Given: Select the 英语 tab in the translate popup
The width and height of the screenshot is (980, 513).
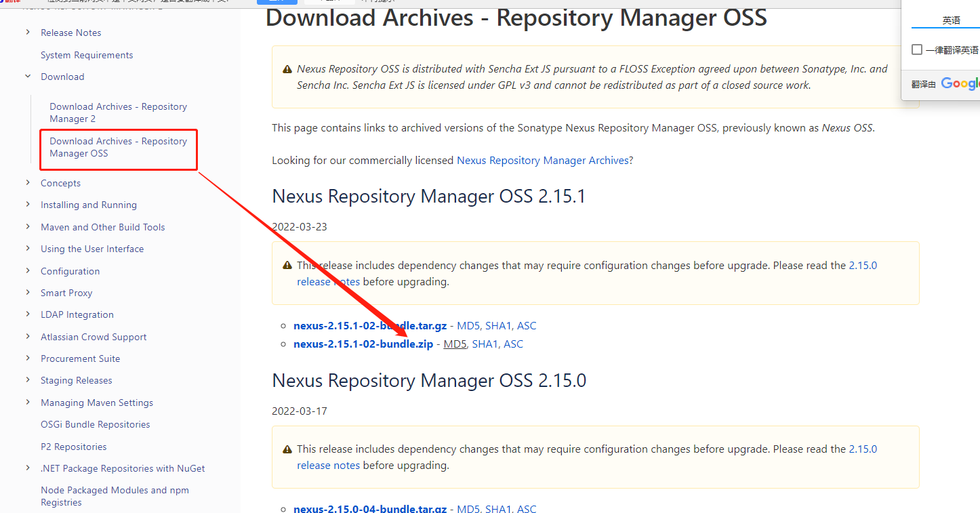Looking at the screenshot, I should [951, 20].
